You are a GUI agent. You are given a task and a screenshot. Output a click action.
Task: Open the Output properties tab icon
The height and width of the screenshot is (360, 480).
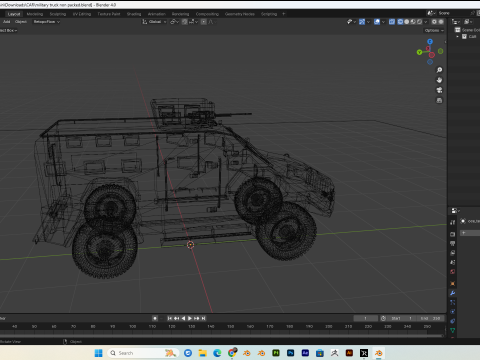pos(453,244)
